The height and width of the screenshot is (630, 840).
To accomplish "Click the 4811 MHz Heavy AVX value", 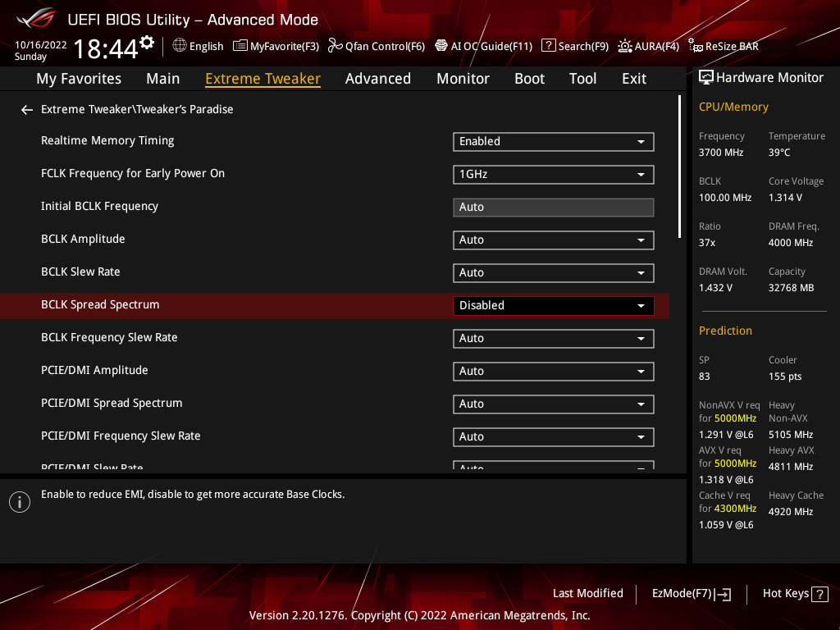I will (x=791, y=467).
